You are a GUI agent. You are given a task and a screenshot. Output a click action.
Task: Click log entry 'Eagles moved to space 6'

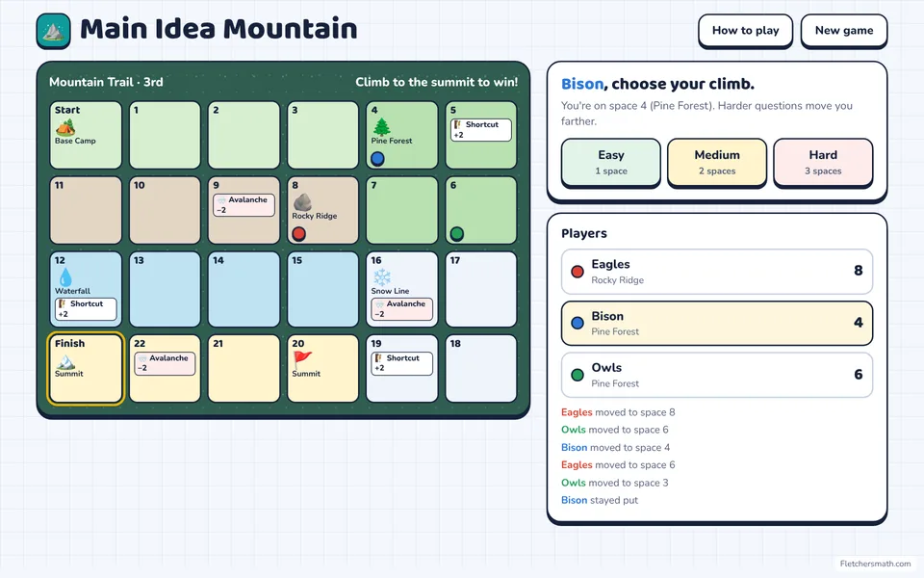coord(618,465)
